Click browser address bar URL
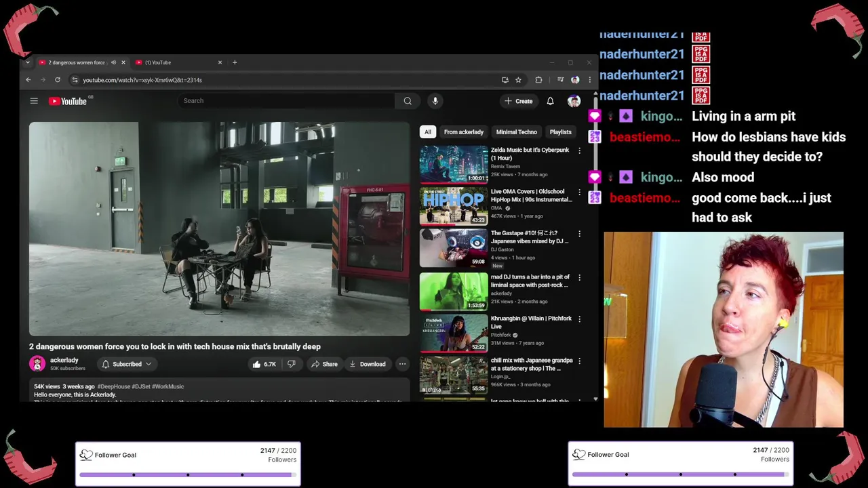This screenshot has width=868, height=488. click(142, 80)
